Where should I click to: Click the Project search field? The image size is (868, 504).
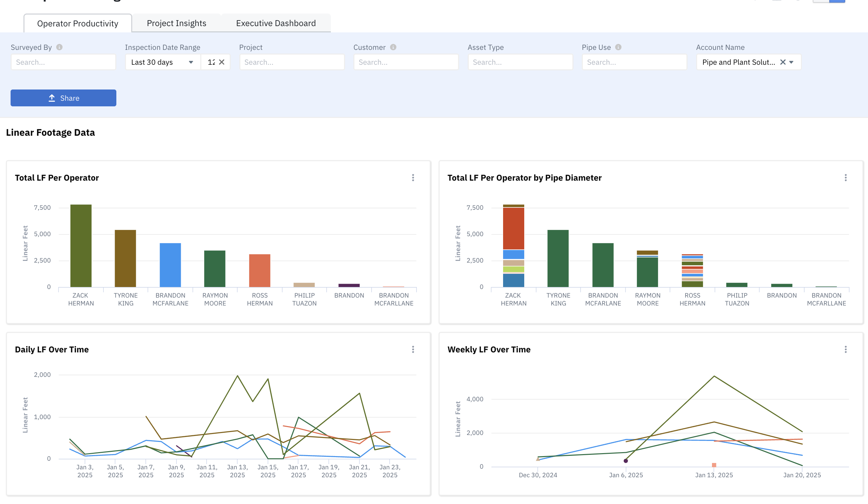[292, 62]
